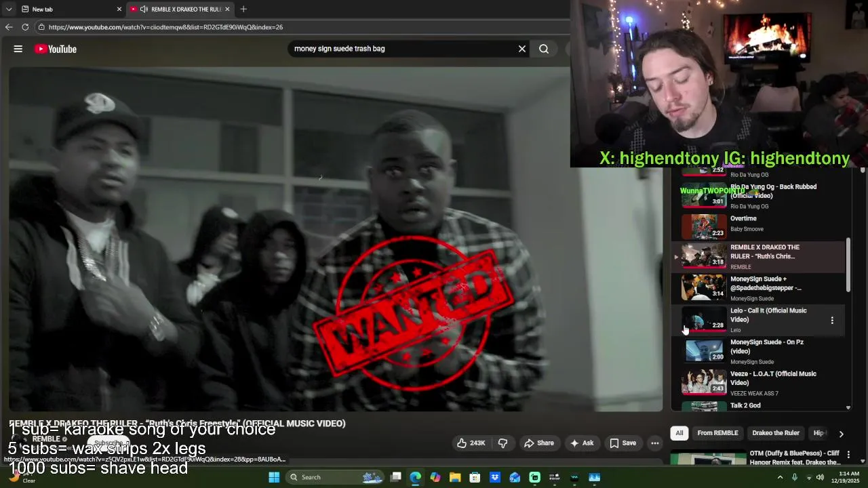
Task: Open the Ask AI button
Action: pyautogui.click(x=582, y=443)
